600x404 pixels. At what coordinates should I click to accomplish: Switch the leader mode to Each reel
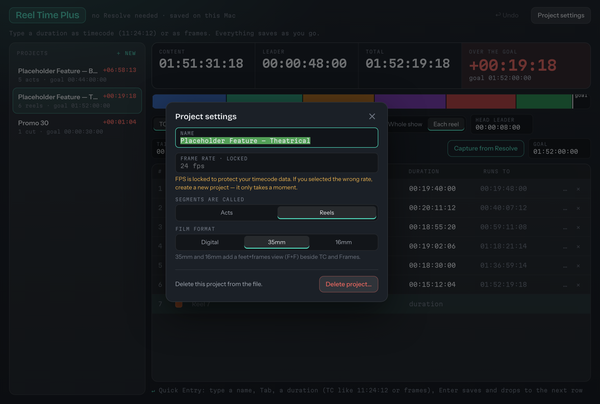pyautogui.click(x=446, y=124)
